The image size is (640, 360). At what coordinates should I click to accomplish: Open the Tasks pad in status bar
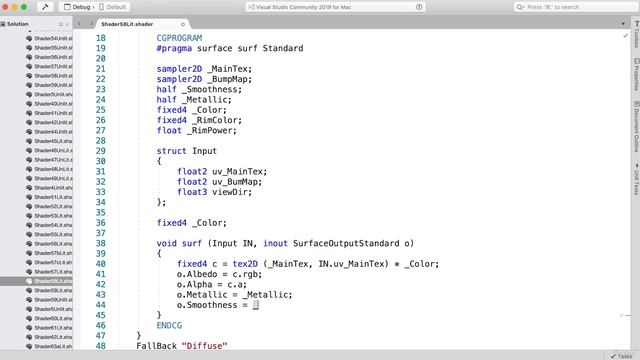[621, 356]
